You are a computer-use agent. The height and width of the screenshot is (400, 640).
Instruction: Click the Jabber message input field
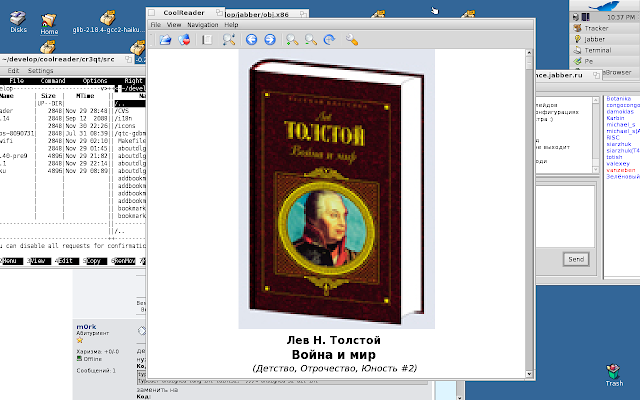[x=565, y=216]
